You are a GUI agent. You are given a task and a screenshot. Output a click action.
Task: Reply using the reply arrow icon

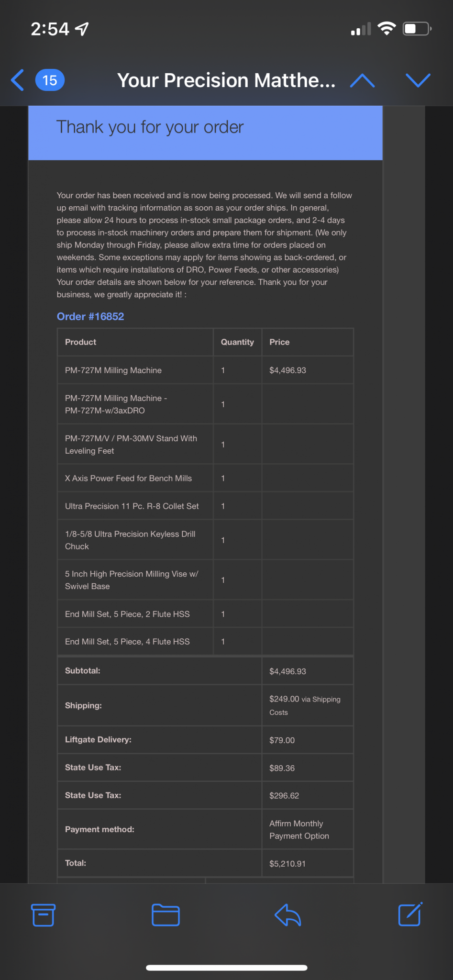[x=287, y=915]
